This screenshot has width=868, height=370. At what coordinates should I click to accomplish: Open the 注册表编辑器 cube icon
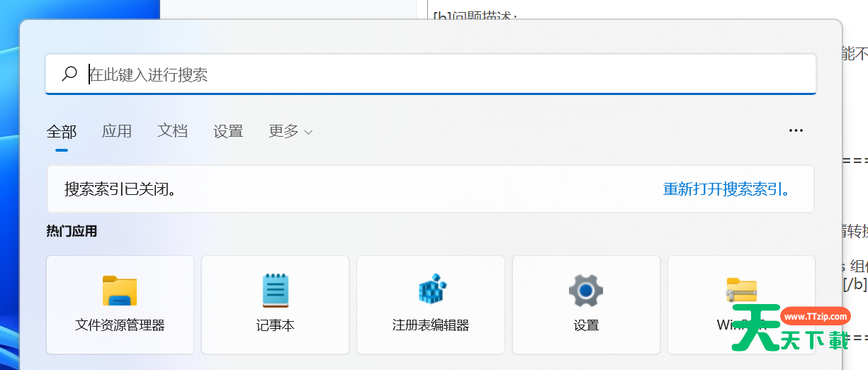[431, 291]
